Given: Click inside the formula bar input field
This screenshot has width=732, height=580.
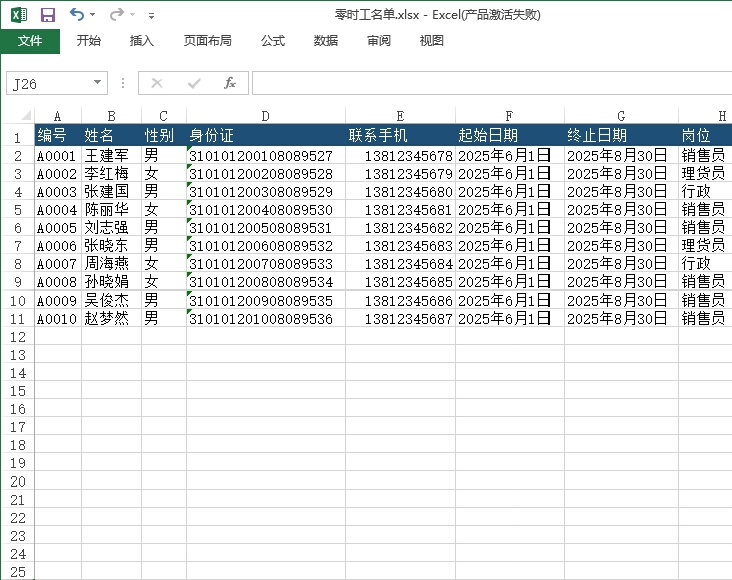Looking at the screenshot, I should tap(490, 83).
